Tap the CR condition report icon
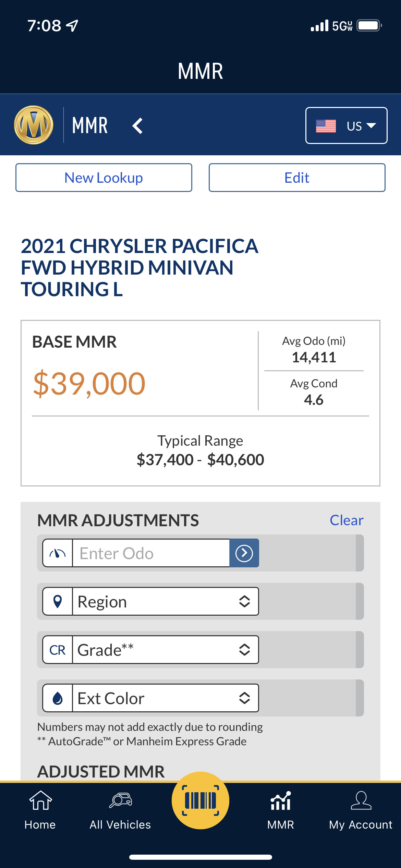 click(58, 650)
